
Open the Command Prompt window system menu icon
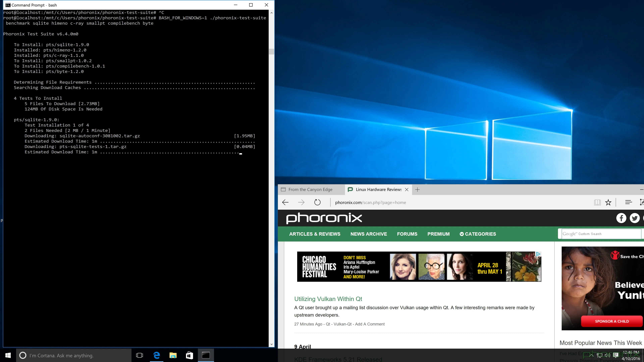pos(8,5)
